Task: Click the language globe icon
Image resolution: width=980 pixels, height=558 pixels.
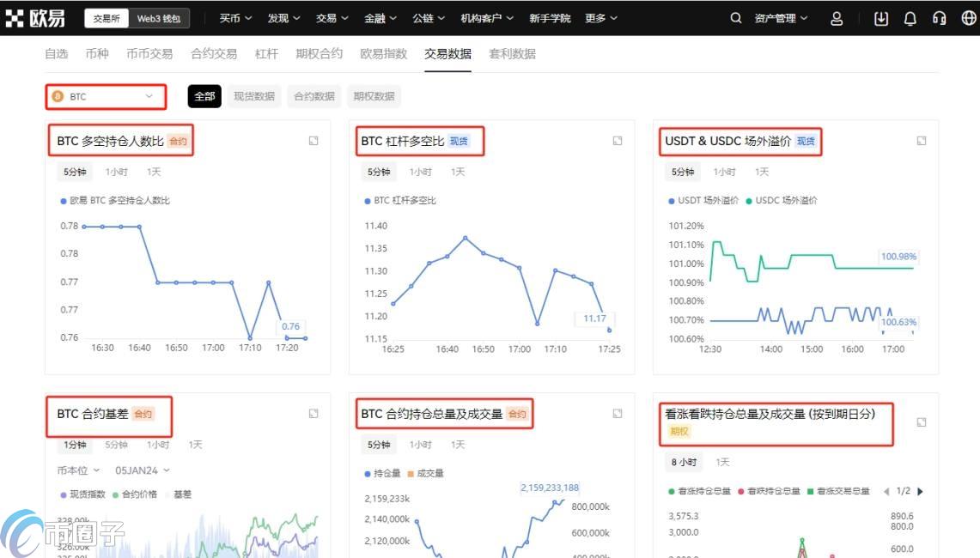Action: click(969, 18)
